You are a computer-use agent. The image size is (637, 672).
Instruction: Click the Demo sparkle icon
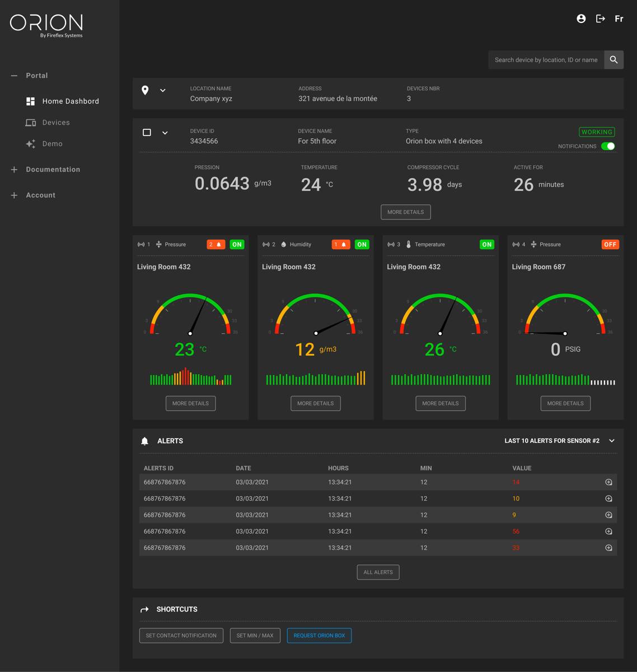tap(31, 144)
